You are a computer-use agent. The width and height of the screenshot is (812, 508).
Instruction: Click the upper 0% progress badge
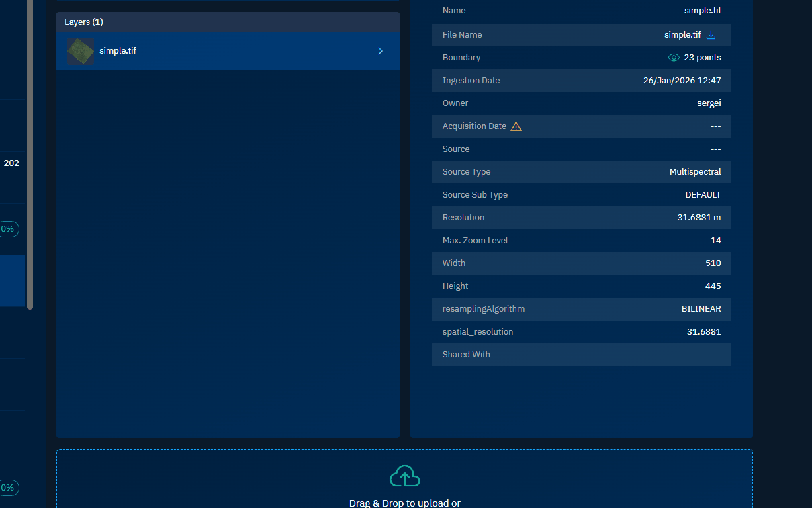click(8, 229)
